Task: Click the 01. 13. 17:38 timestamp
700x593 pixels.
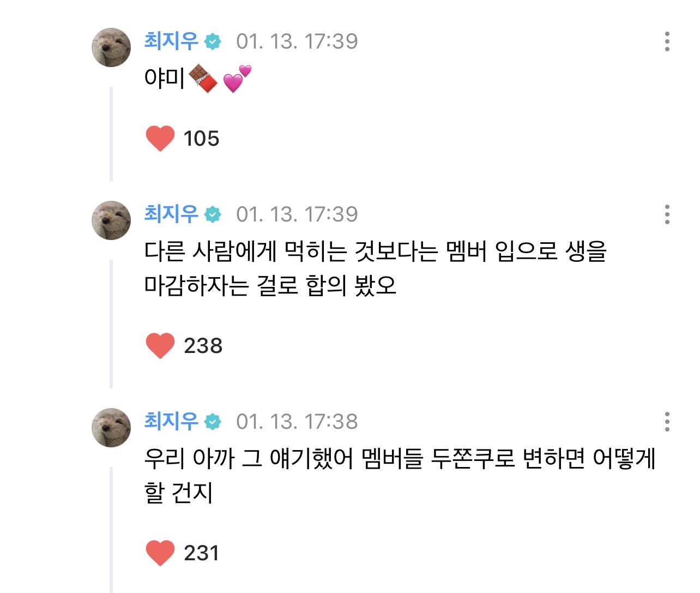Action: coord(297,422)
